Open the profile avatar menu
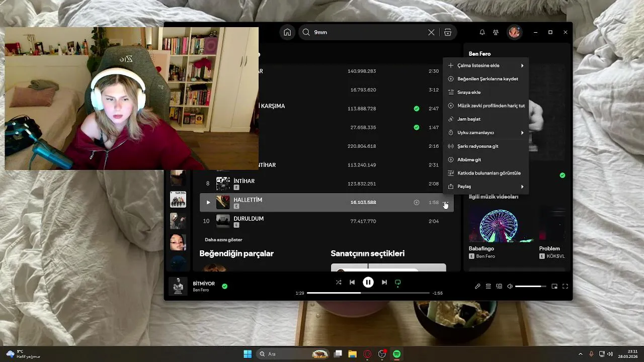Viewport: 644px width, 362px height. point(514,32)
